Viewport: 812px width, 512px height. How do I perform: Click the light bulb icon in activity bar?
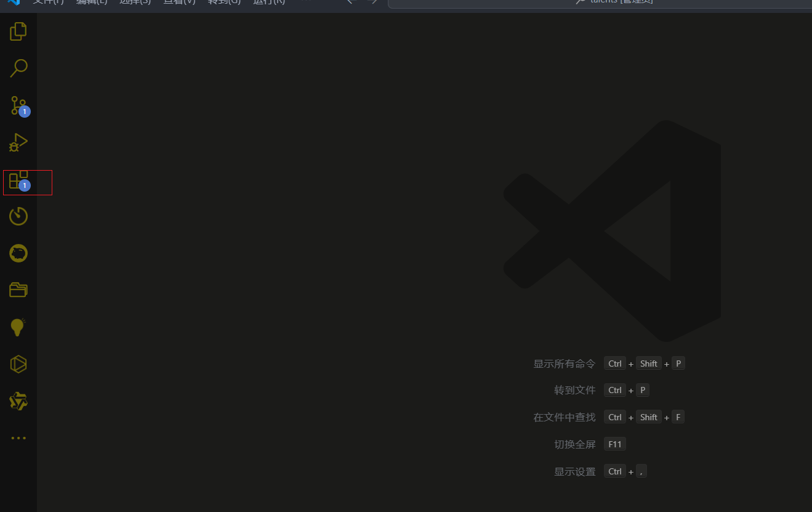(18, 327)
